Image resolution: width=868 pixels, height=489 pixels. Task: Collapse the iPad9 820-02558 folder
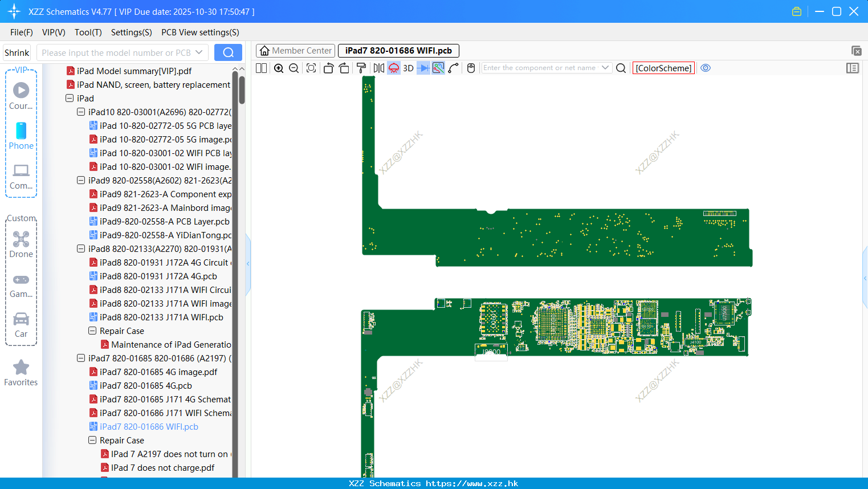(81, 180)
